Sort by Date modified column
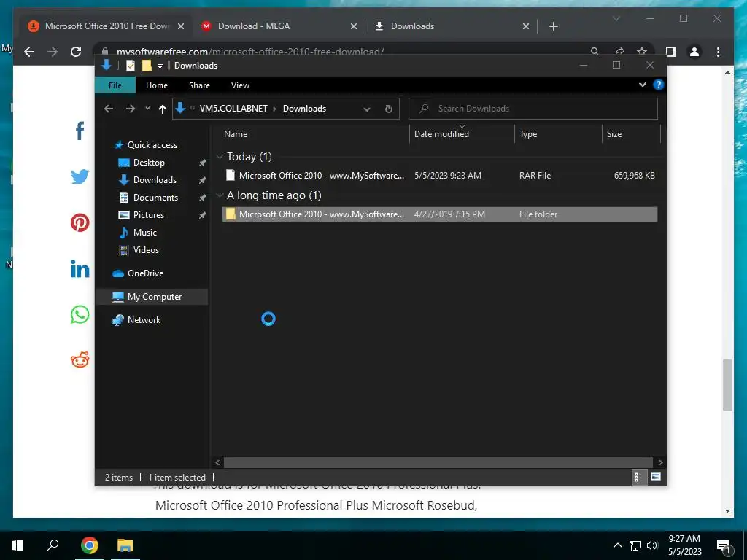The image size is (747, 560). [462, 134]
